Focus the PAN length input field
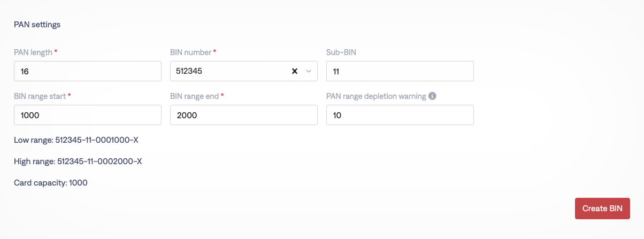644x239 pixels. tap(88, 71)
